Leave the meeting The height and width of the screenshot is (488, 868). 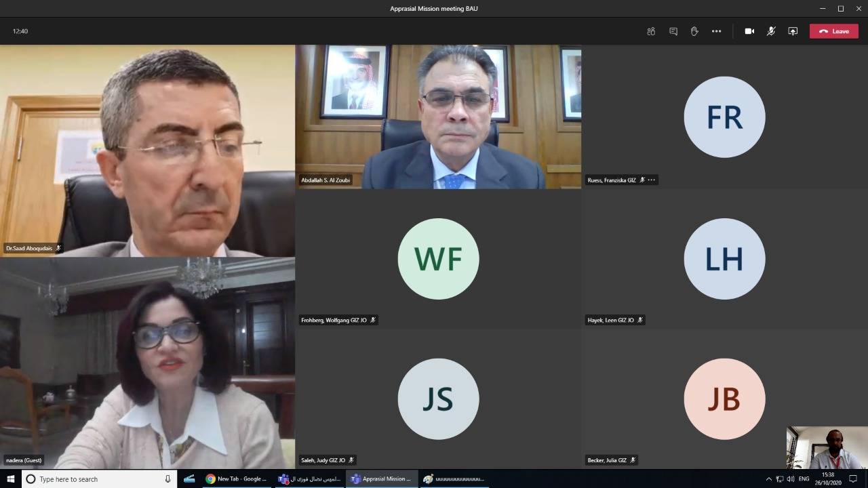(x=833, y=31)
